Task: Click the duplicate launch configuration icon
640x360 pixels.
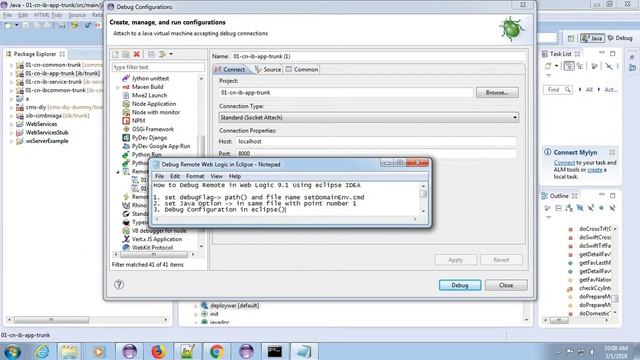Action: coord(126,54)
